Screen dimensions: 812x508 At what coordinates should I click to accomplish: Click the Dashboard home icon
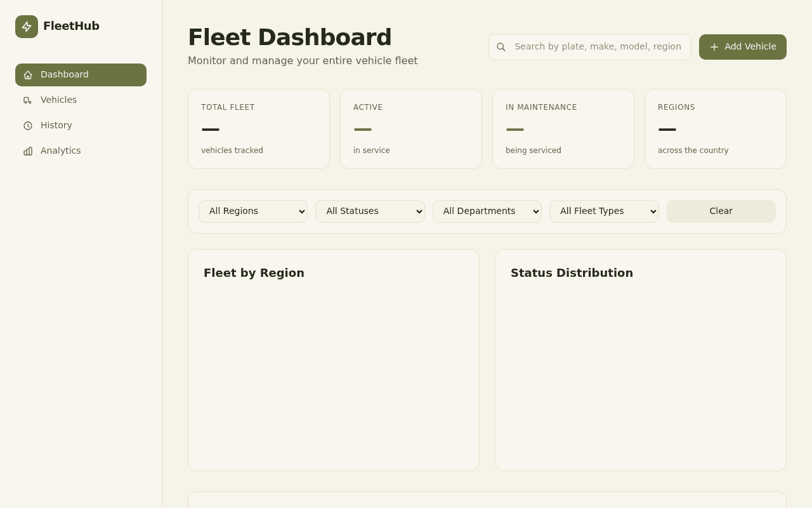pyautogui.click(x=28, y=75)
